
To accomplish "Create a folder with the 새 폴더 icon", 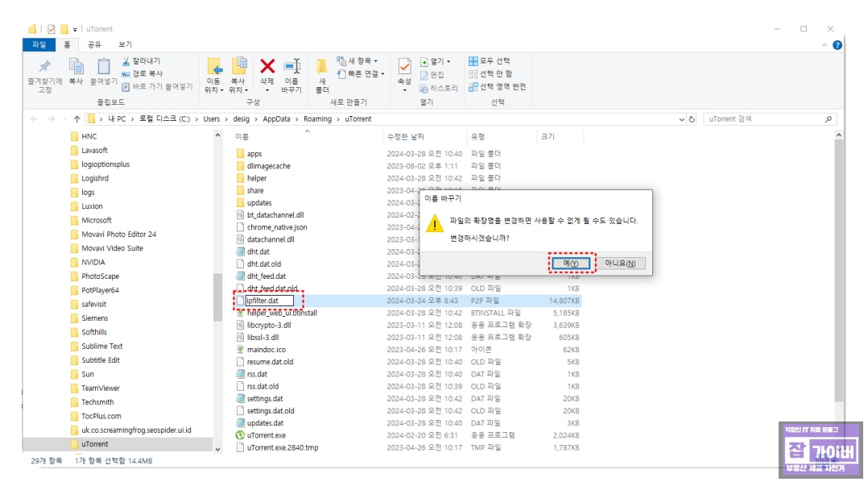I will [x=322, y=69].
